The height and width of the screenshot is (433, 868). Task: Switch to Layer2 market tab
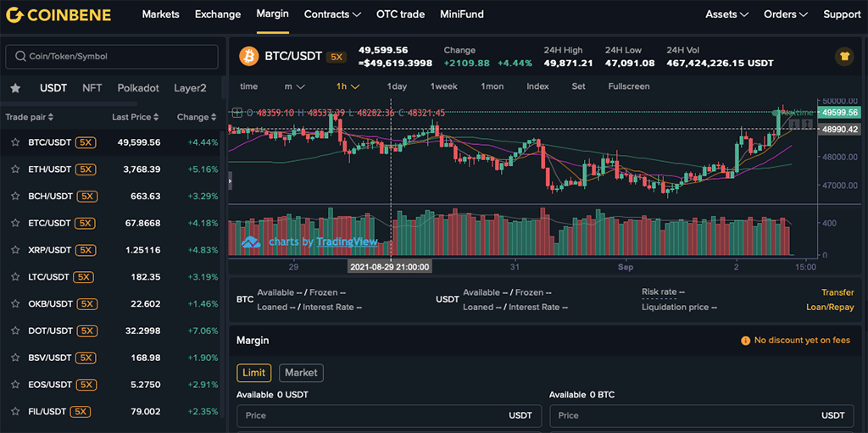190,88
